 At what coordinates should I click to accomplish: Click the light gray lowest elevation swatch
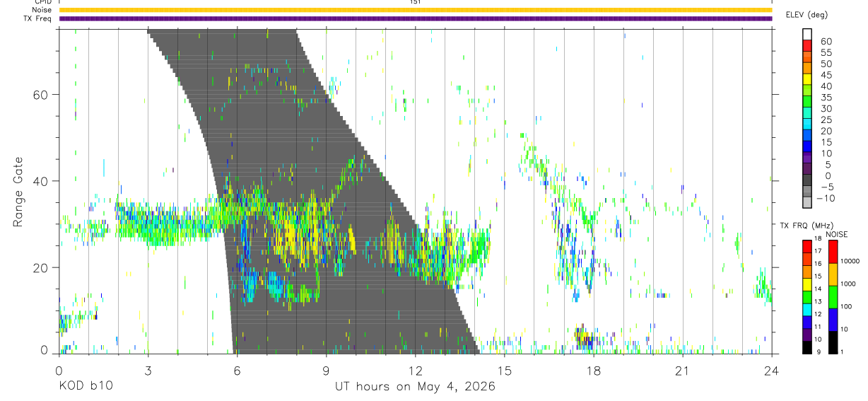[807, 202]
